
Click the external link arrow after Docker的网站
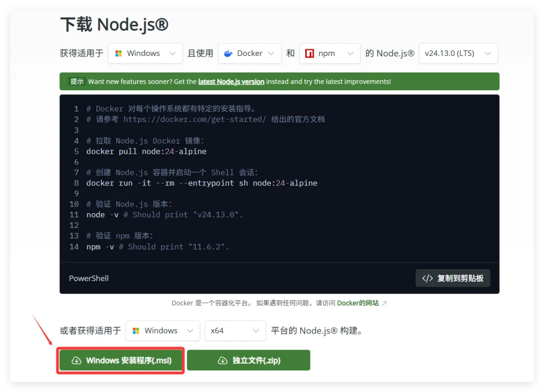click(x=384, y=303)
